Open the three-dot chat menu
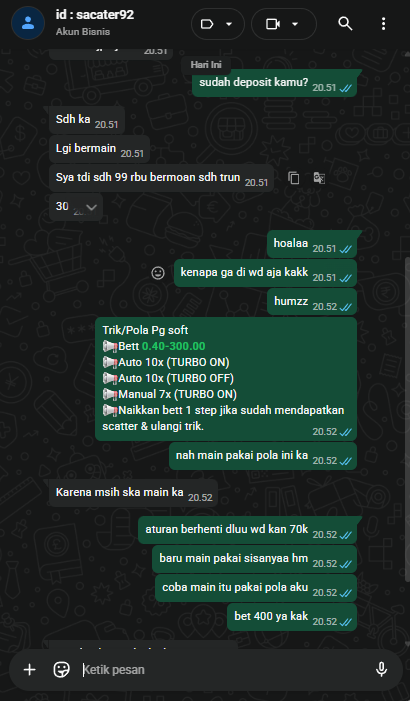 383,24
